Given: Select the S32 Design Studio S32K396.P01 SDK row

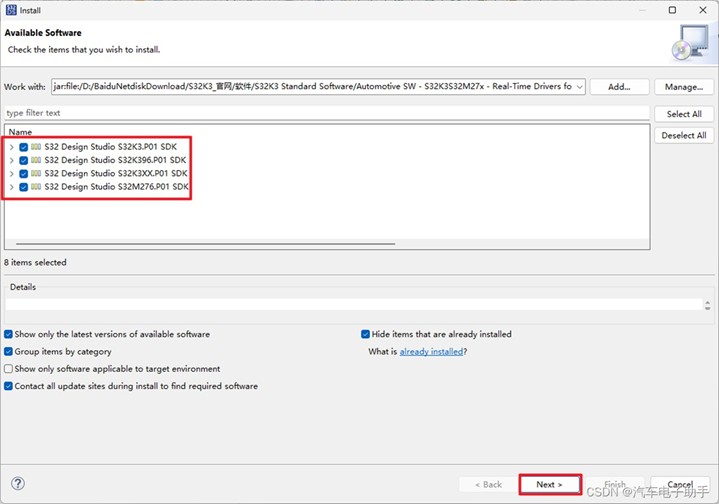Looking at the screenshot, I should tap(115, 161).
